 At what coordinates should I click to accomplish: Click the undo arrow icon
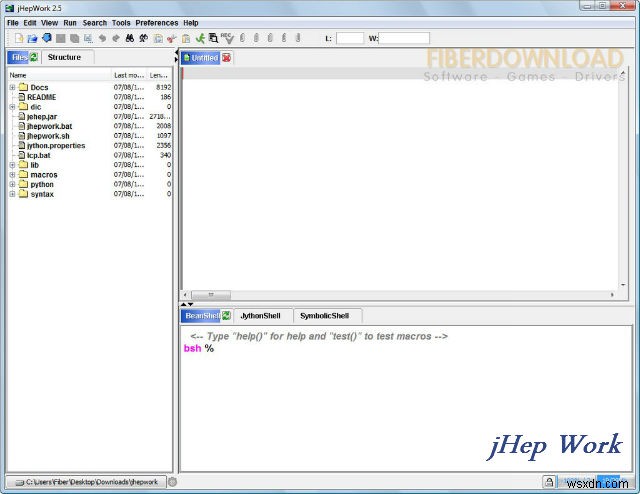tap(102, 38)
